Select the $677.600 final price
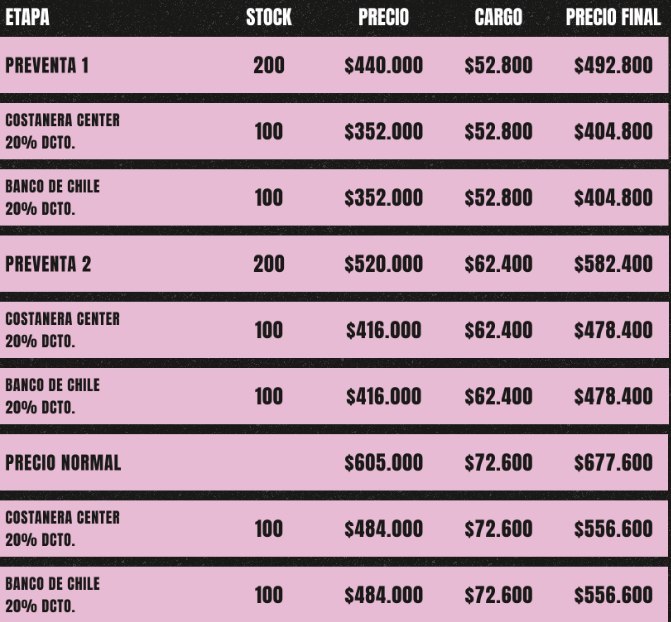Screen dimensions: 671x622 pyautogui.click(x=613, y=463)
